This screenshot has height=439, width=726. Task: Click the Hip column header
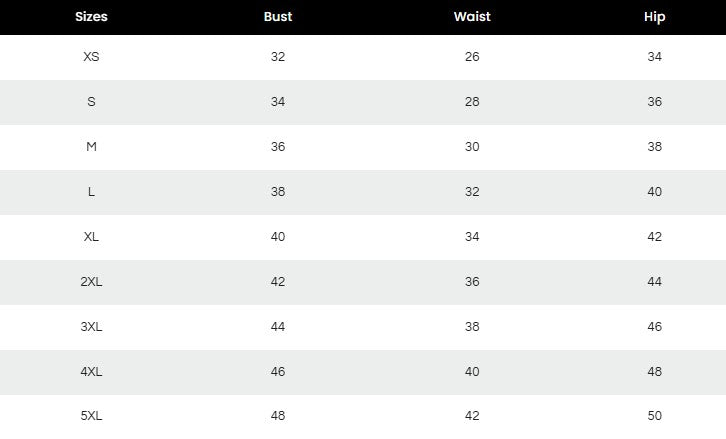point(655,17)
